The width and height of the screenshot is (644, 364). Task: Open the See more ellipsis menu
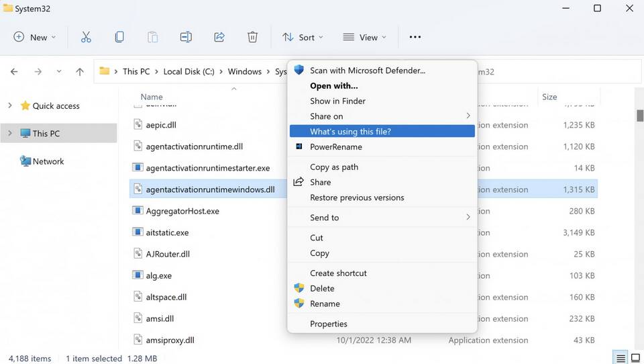click(415, 37)
